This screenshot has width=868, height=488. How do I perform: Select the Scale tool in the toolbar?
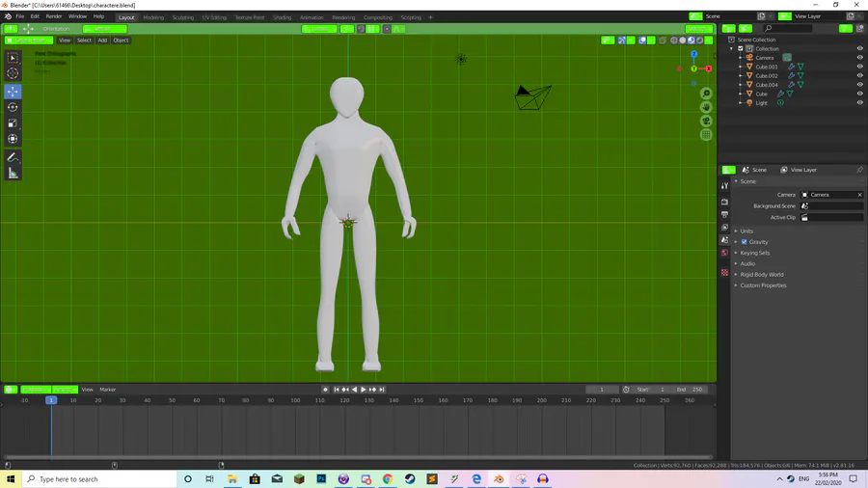[13, 123]
